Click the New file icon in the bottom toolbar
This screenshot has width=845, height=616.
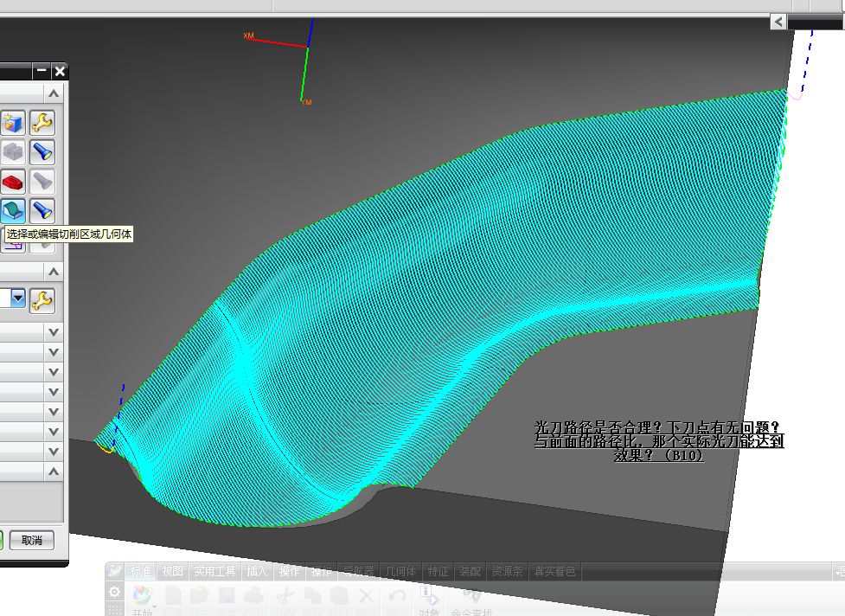[173, 595]
